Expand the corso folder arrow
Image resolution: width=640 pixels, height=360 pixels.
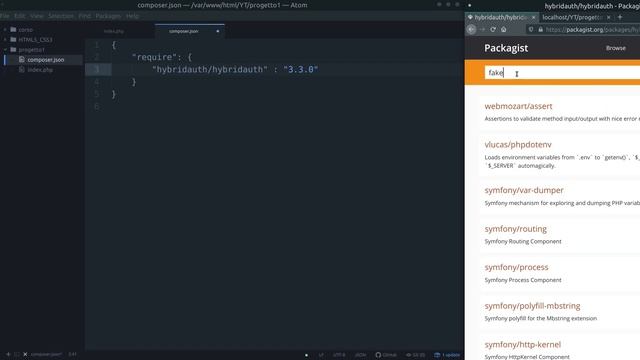[x=5, y=29]
